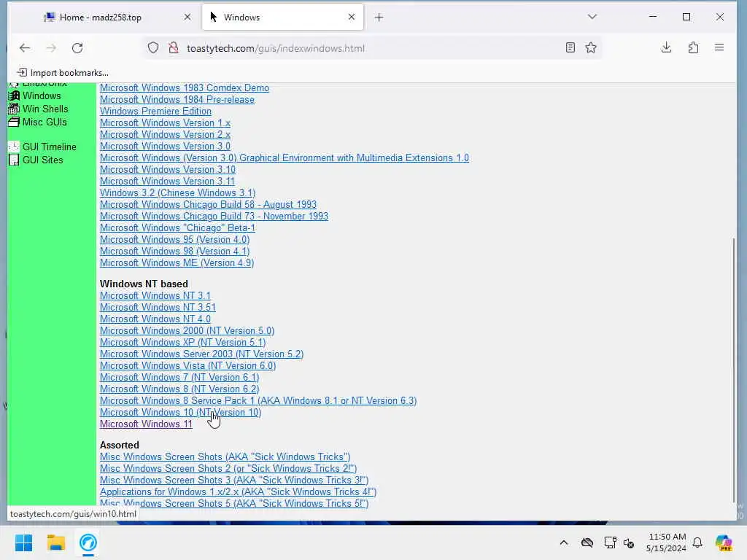Open Microsoft Windows NT 3.51 link
Screen dimensions: 747x560
tap(158, 308)
